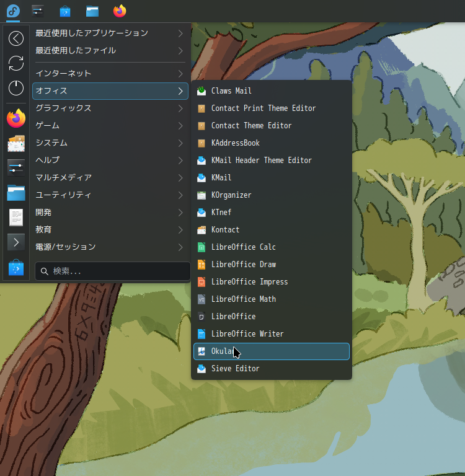
Task: Click the 検索 search field
Action: coord(113,271)
